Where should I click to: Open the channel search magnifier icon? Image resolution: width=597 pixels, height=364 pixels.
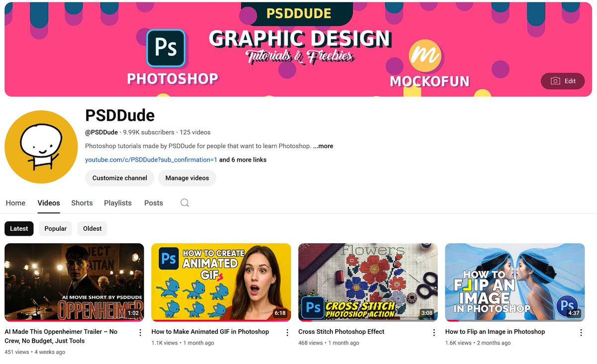coord(185,203)
